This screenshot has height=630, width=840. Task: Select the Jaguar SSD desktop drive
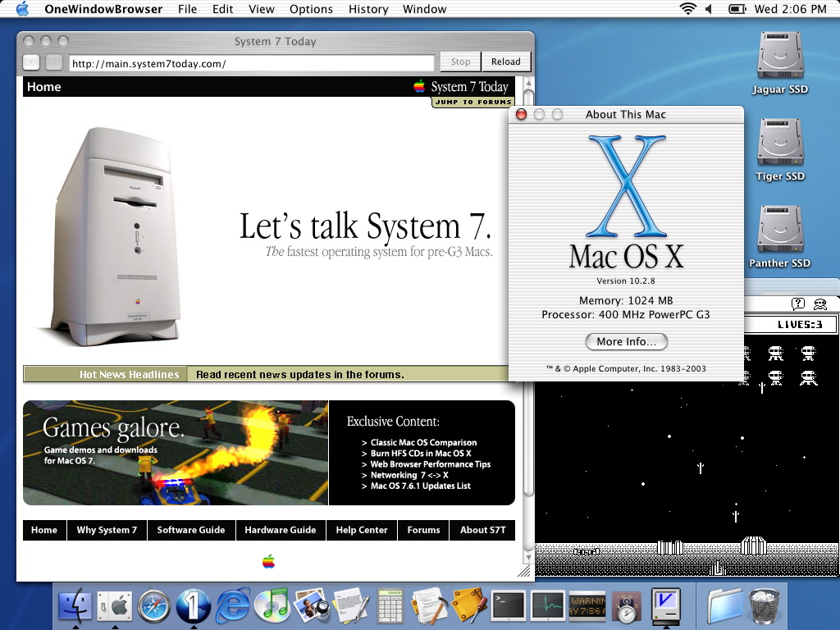pos(780,62)
